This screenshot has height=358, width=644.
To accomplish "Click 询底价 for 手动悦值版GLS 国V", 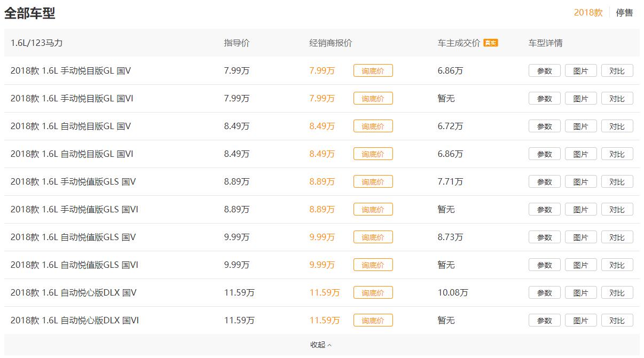I will tap(373, 181).
